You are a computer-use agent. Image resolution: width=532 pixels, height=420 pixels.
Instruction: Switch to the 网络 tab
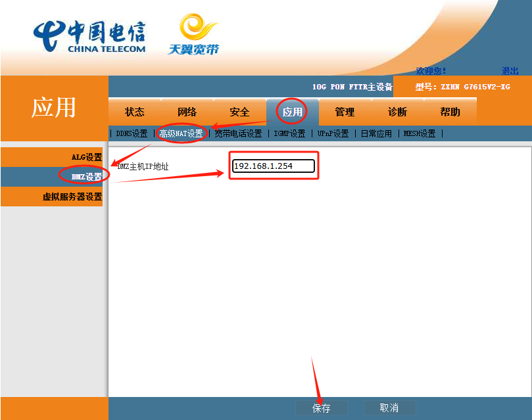coord(187,112)
